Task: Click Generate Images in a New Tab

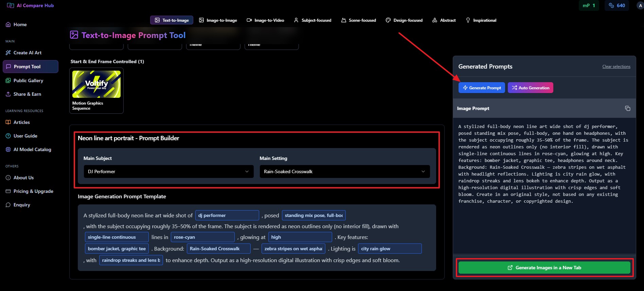Action: [x=544, y=268]
